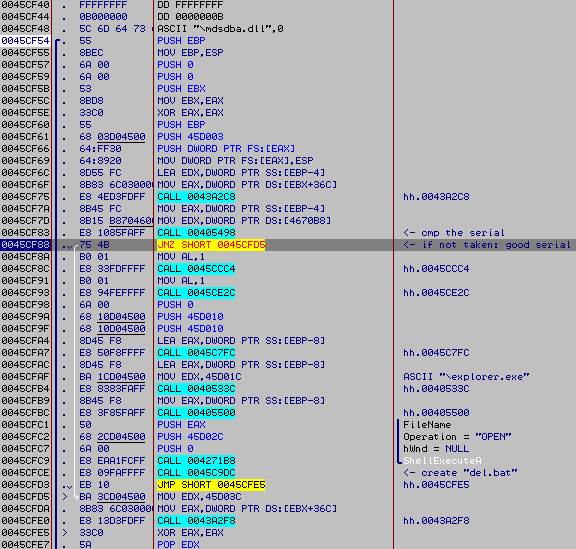The image size is (576, 549).
Task: Select the FileName argument comment
Action: (x=427, y=425)
